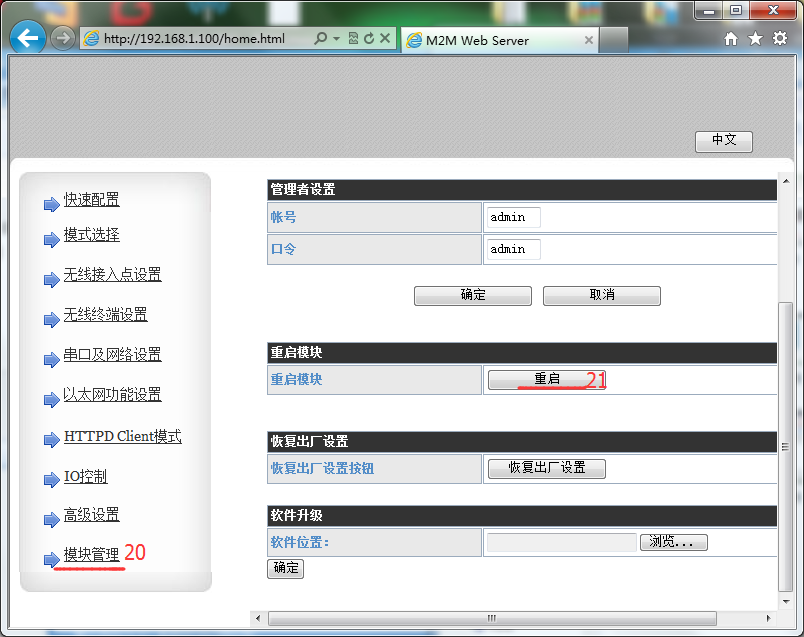804x637 pixels.
Task: Open the favorites star icon
Action: [755, 38]
